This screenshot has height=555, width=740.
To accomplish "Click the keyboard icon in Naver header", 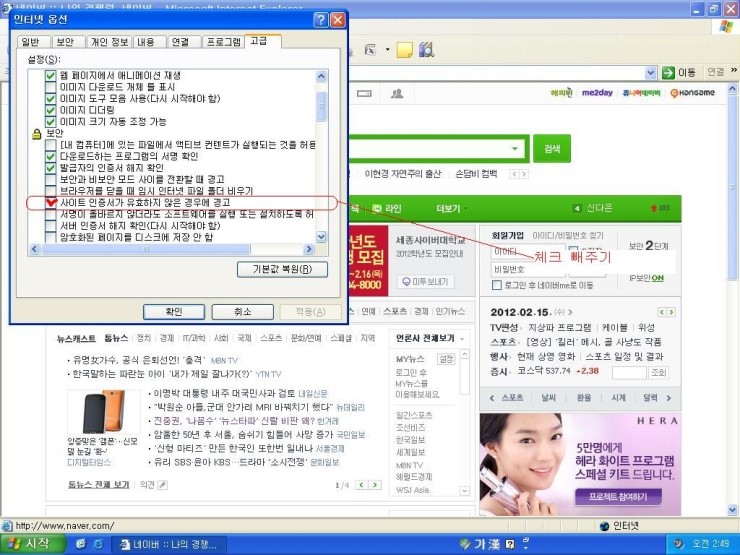I will (x=364, y=93).
